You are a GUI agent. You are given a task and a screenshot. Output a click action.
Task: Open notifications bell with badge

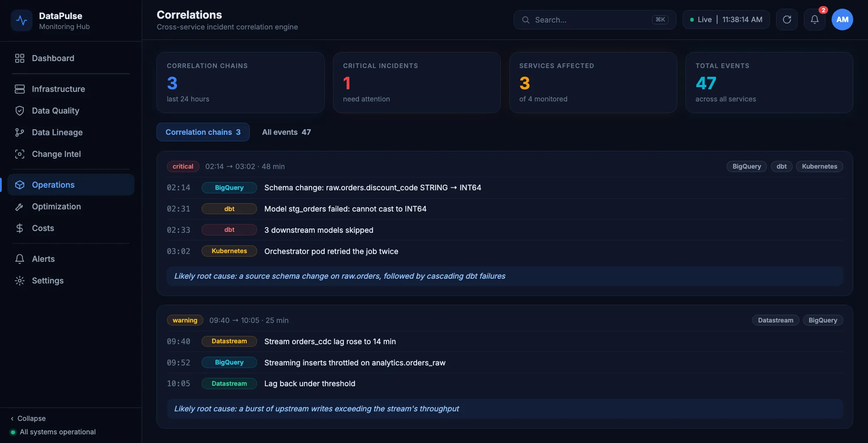tap(815, 20)
